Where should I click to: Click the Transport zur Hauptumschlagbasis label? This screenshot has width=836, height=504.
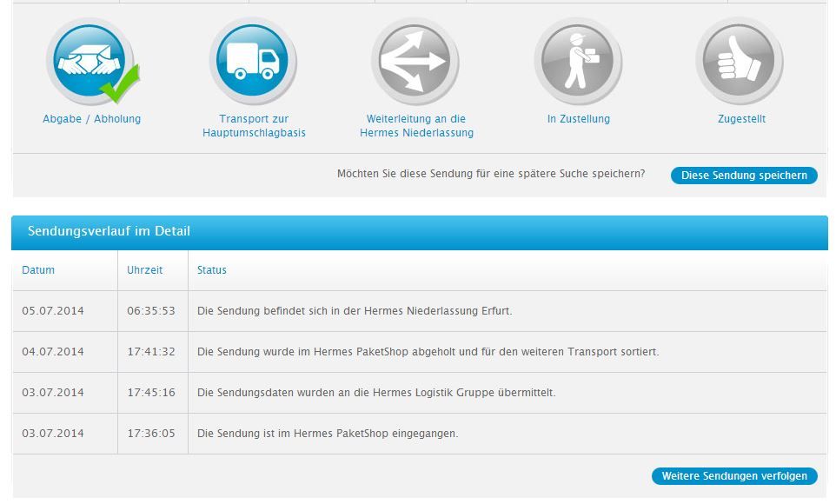pos(252,125)
